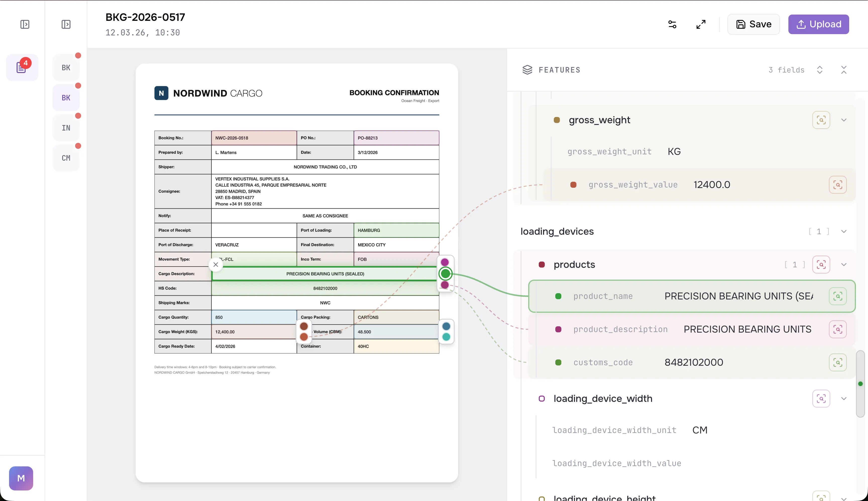Locate product_description in document
This screenshot has width=868, height=501.
[x=838, y=329]
